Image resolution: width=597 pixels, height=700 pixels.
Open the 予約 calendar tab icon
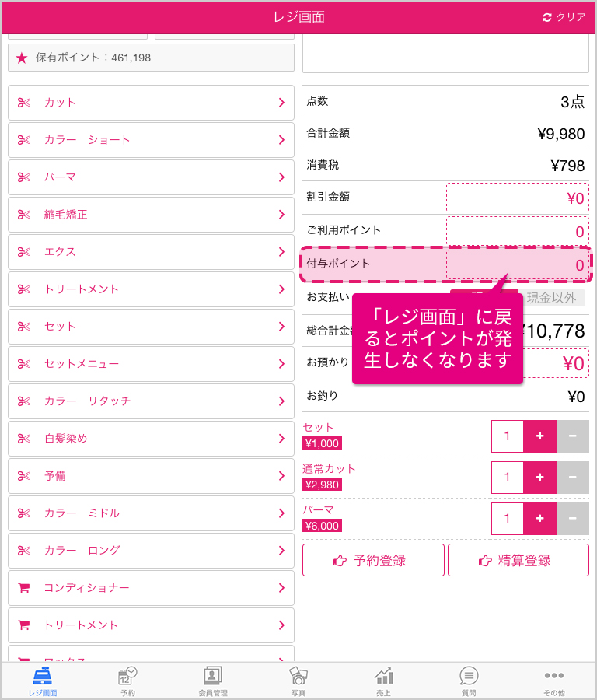(127, 676)
